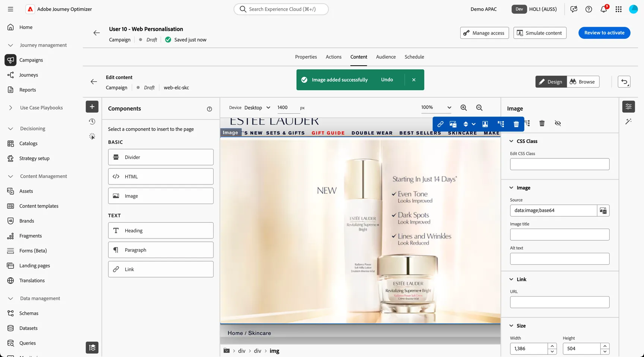Click the blue toolbar trash icon
The width and height of the screenshot is (644, 357).
pos(516,124)
